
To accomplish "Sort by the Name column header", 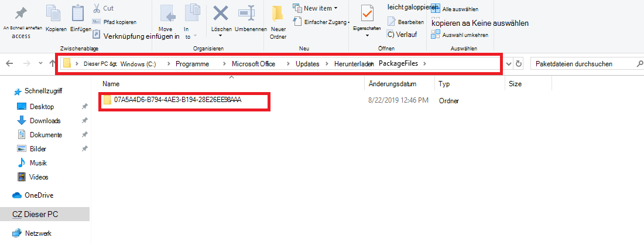I will 111,83.
